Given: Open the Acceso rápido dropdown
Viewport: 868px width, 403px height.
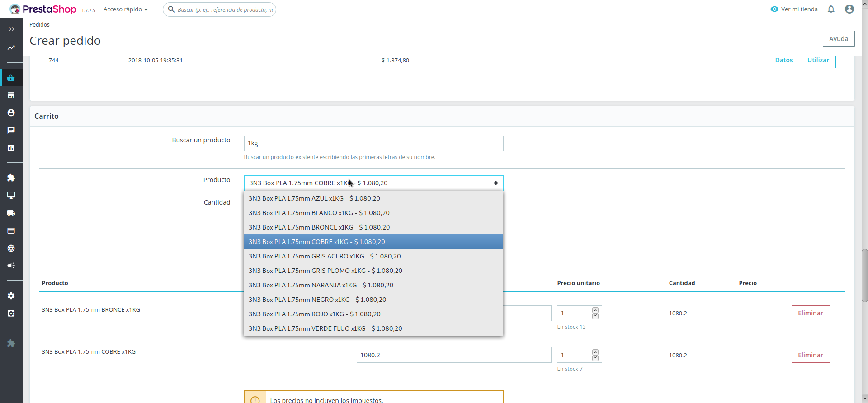Looking at the screenshot, I should 125,9.
